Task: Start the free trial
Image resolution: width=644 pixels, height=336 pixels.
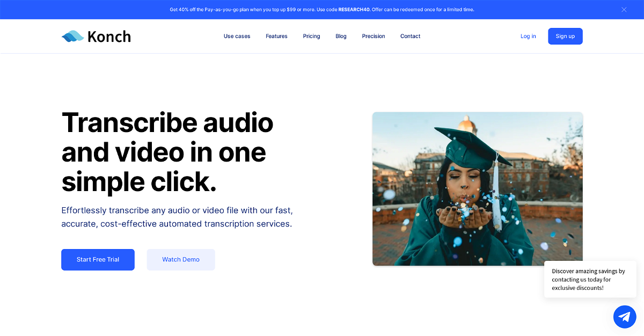Action: [98, 260]
